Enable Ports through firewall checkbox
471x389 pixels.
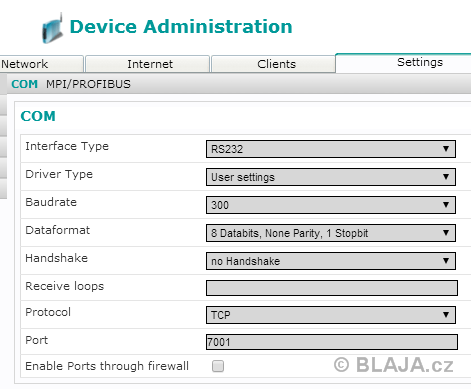pos(218,366)
